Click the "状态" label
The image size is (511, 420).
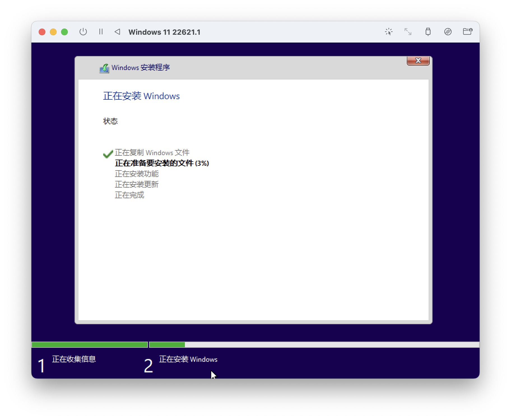point(110,121)
